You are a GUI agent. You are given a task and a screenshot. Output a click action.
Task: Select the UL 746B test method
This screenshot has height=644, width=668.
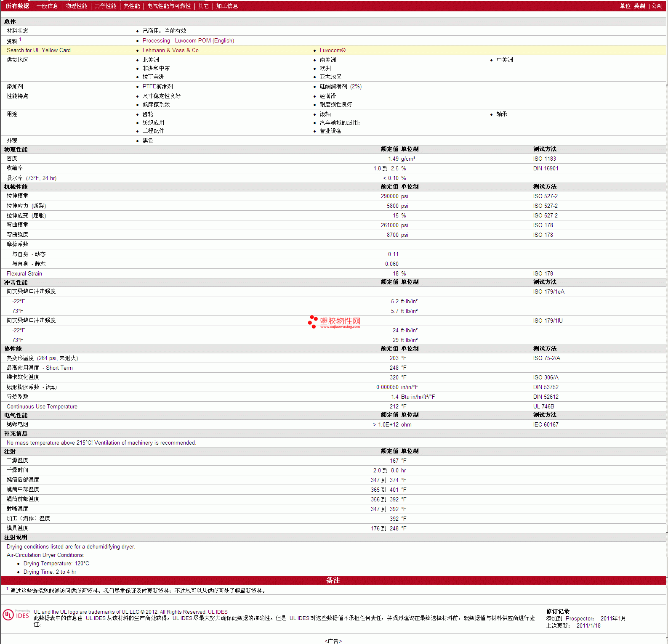click(x=543, y=406)
